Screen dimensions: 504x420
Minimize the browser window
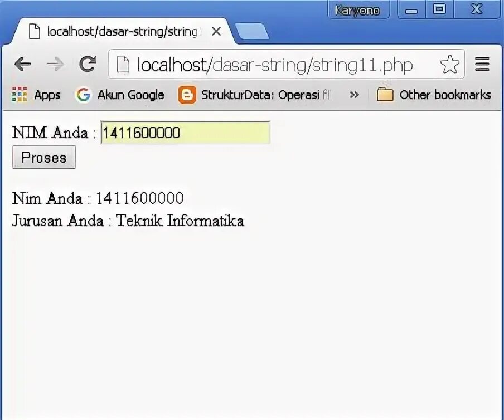coord(412,9)
